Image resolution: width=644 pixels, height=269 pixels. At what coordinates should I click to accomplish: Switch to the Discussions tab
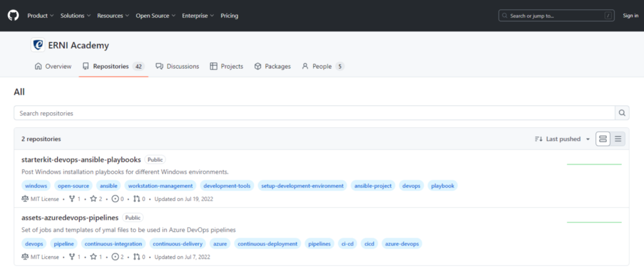click(x=177, y=66)
